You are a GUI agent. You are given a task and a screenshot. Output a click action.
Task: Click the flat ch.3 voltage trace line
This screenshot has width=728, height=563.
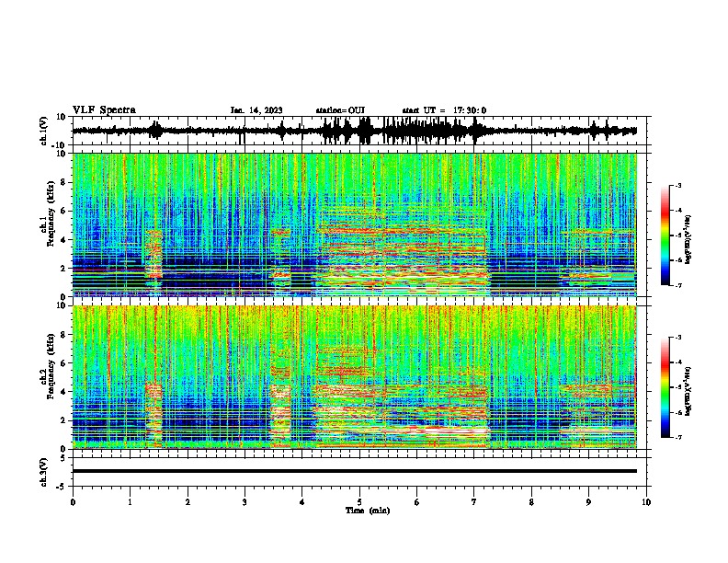click(354, 471)
